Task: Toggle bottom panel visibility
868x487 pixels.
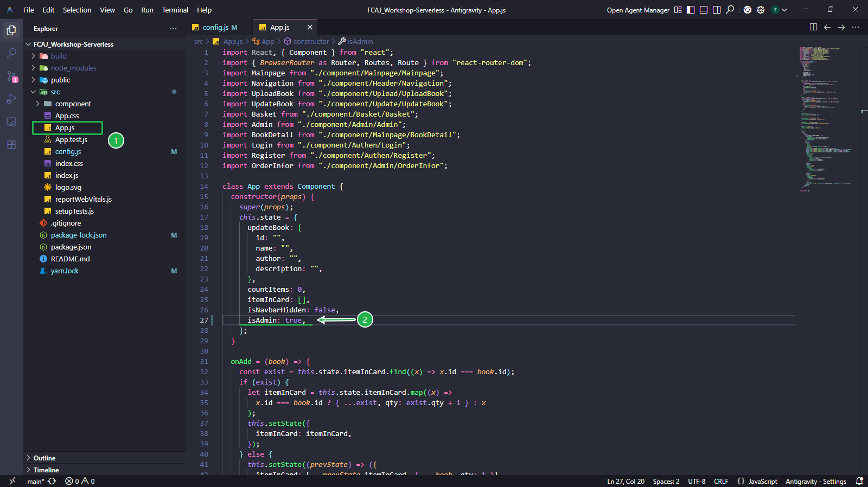Action: tap(704, 10)
